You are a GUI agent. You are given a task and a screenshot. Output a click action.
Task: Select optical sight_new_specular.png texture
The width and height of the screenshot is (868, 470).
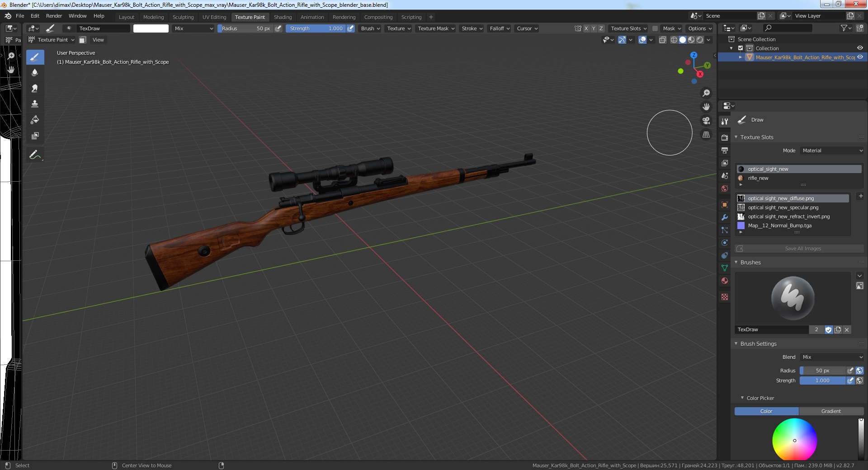(793, 207)
